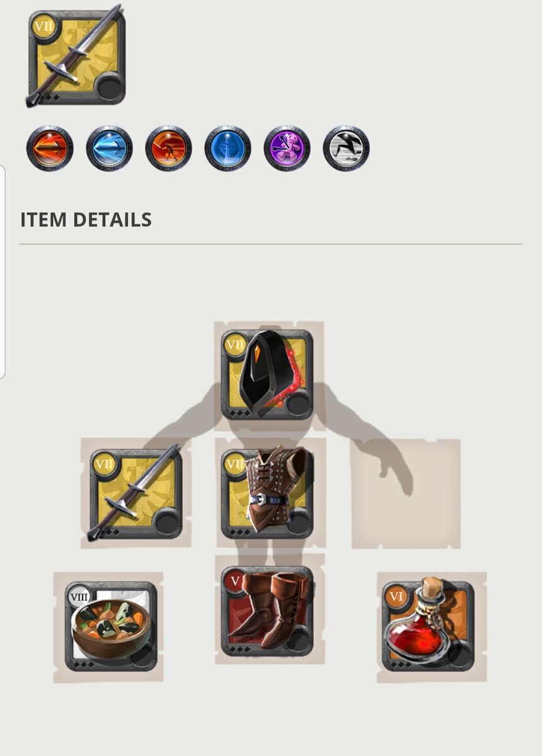The image size is (542, 756).
Task: Open the tier VIII stew food item
Action: pos(111,626)
